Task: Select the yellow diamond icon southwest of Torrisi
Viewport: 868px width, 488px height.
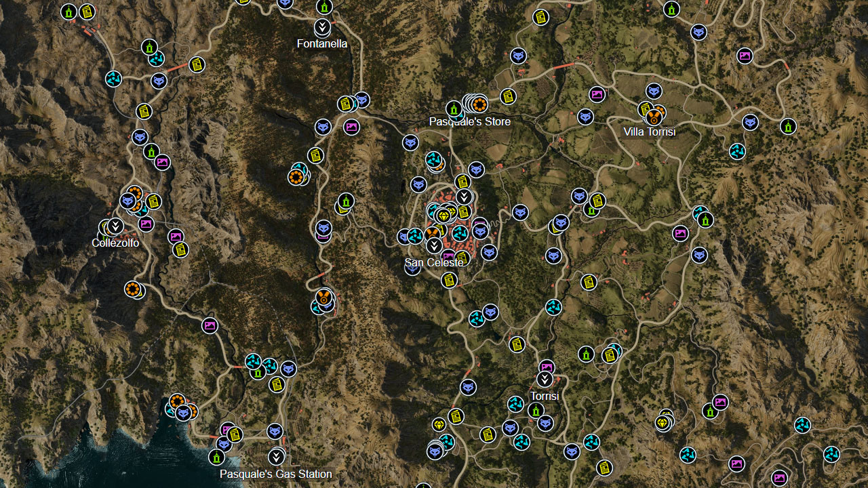Action: click(x=439, y=425)
